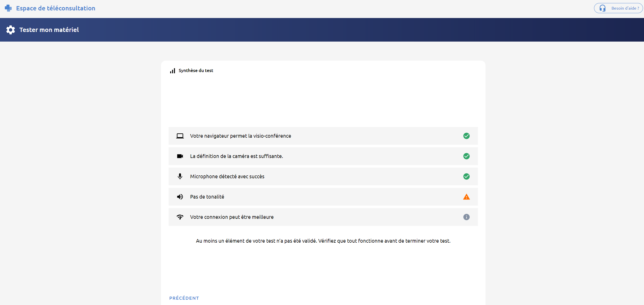This screenshot has width=644, height=305.
Task: Click green check in caméra row
Action: [x=467, y=156]
